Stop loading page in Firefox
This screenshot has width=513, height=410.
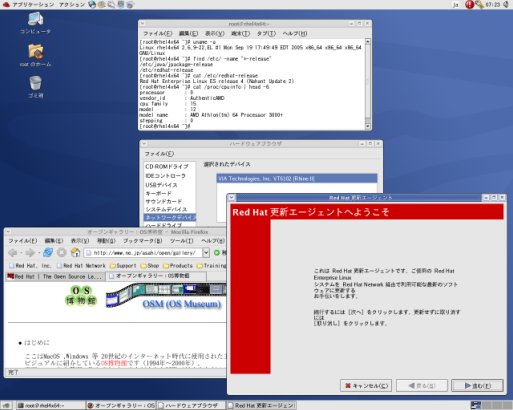(x=62, y=252)
